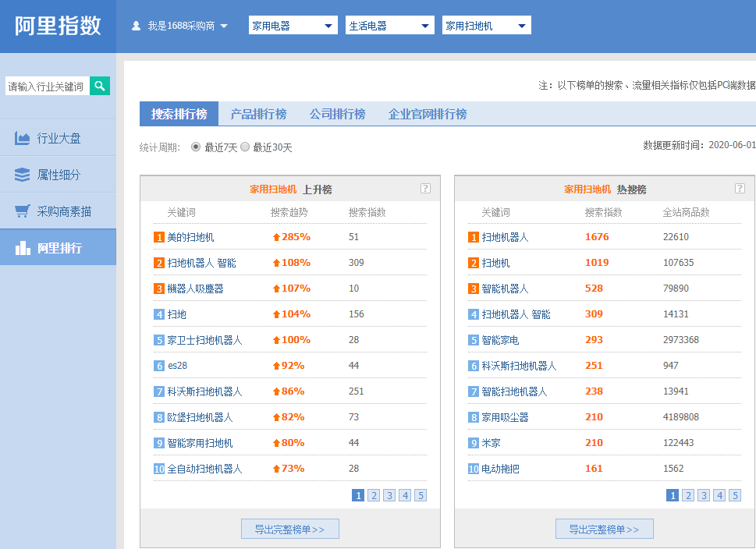Switch to the 搜索排行榜 tab
The width and height of the screenshot is (756, 549).
179,114
